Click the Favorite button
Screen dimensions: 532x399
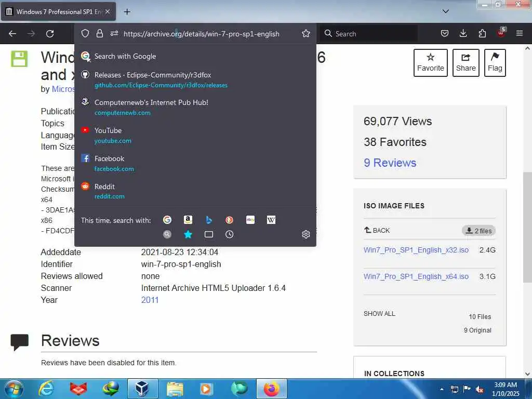[431, 63]
